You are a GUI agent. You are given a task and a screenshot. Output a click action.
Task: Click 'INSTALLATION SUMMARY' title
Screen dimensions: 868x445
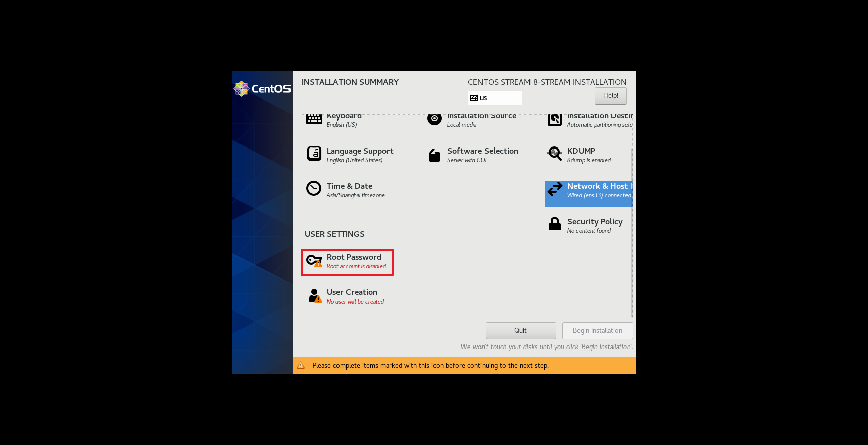click(350, 82)
